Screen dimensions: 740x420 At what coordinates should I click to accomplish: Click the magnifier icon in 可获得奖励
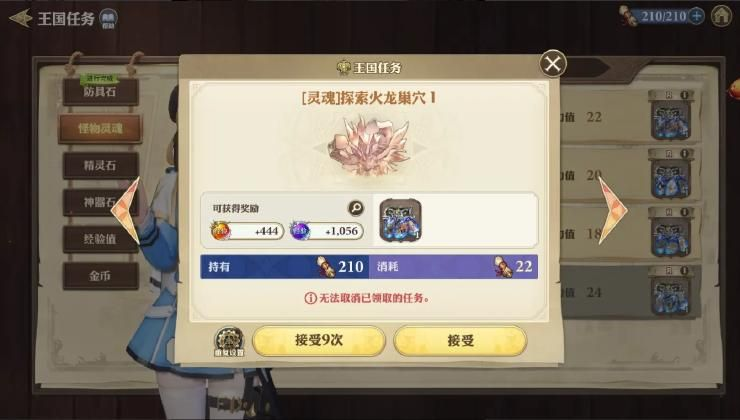click(x=356, y=208)
